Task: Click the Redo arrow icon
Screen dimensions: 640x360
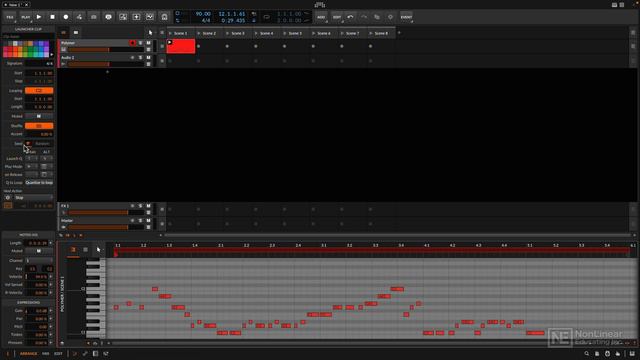Action: 364,17
